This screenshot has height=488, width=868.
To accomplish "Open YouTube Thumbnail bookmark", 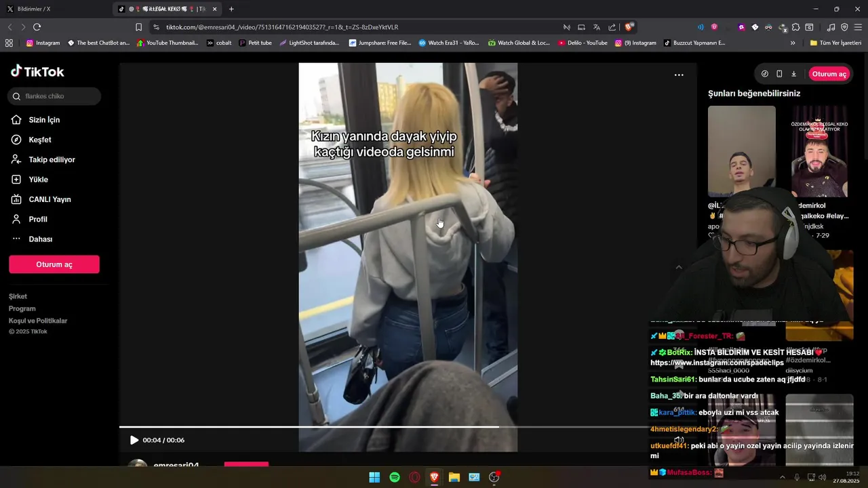I will coord(167,43).
